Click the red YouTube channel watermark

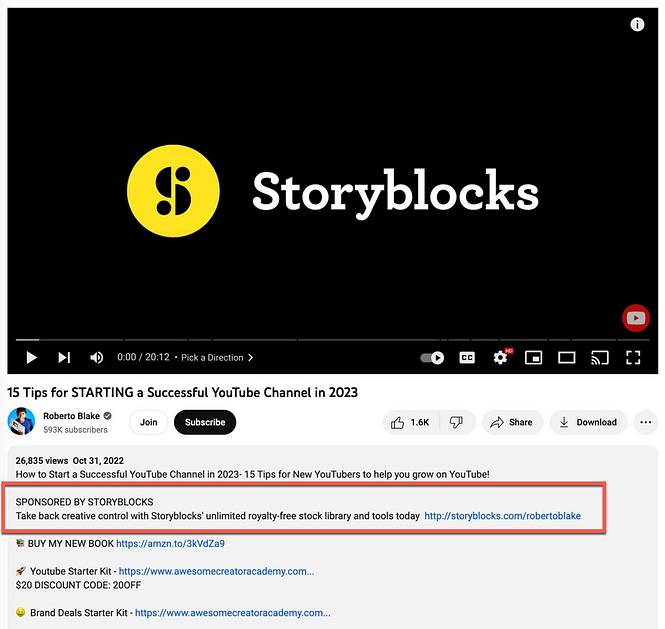point(636,318)
